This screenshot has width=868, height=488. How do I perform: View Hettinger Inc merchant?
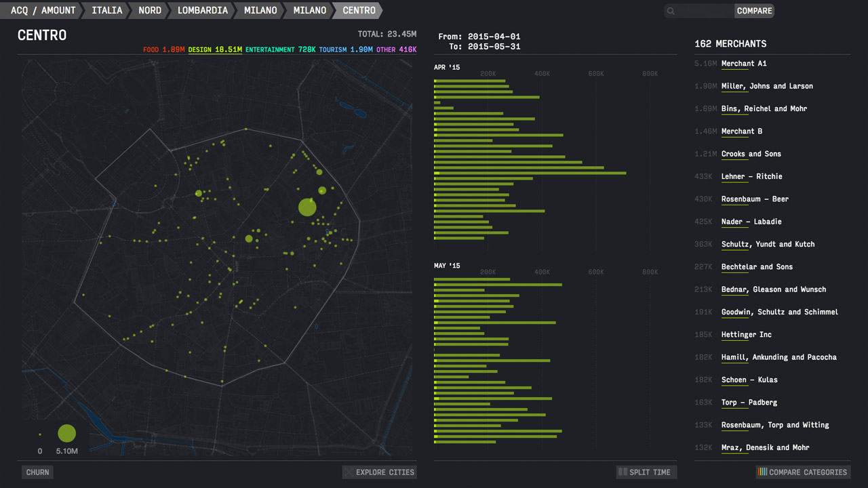coord(747,335)
